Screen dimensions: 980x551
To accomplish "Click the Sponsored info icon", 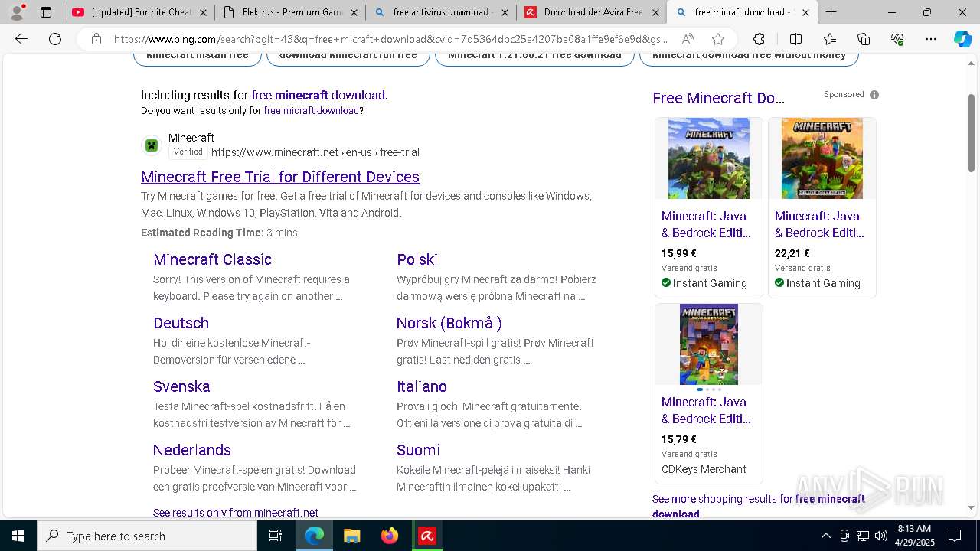I will click(874, 95).
